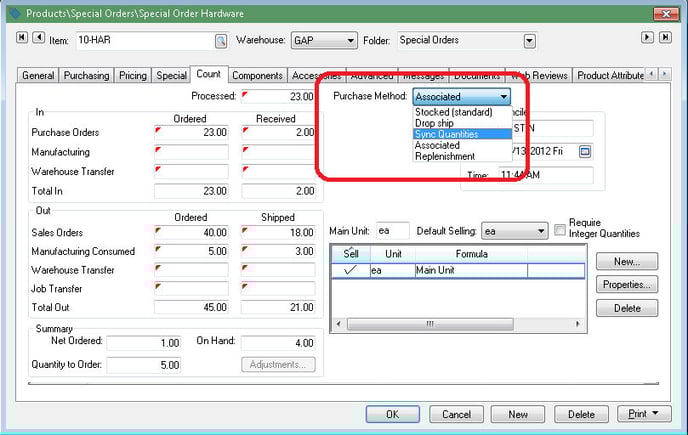
Task: Enable Require Integer Quantities checkbox
Action: (561, 229)
